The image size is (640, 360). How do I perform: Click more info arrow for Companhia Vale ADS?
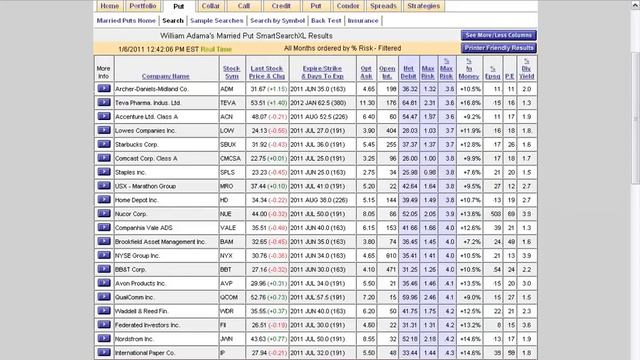[x=104, y=227]
